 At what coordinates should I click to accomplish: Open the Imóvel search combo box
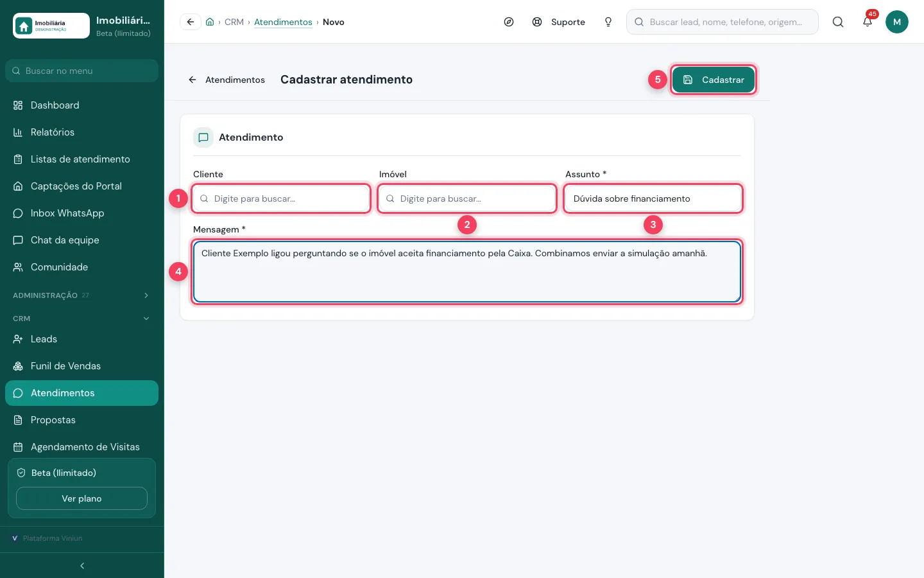467,198
